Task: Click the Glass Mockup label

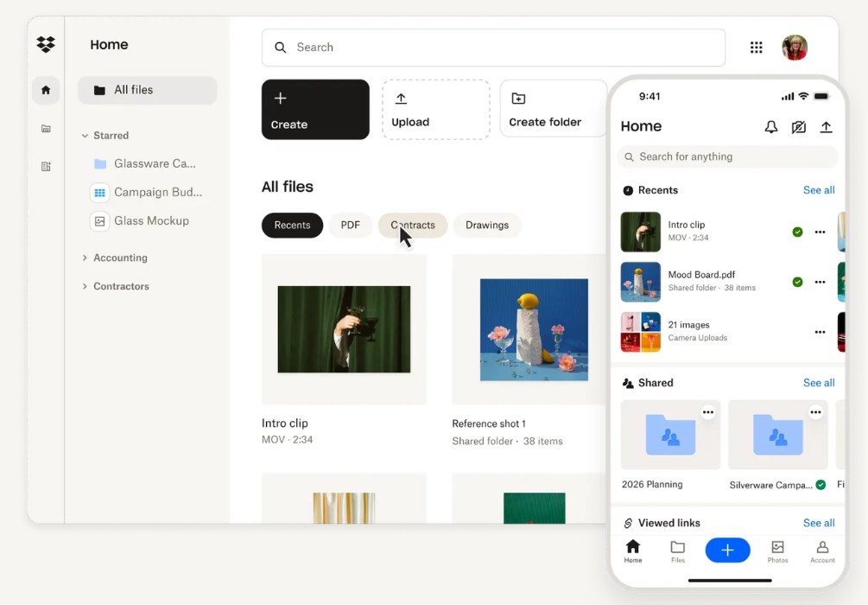Action: click(x=152, y=221)
